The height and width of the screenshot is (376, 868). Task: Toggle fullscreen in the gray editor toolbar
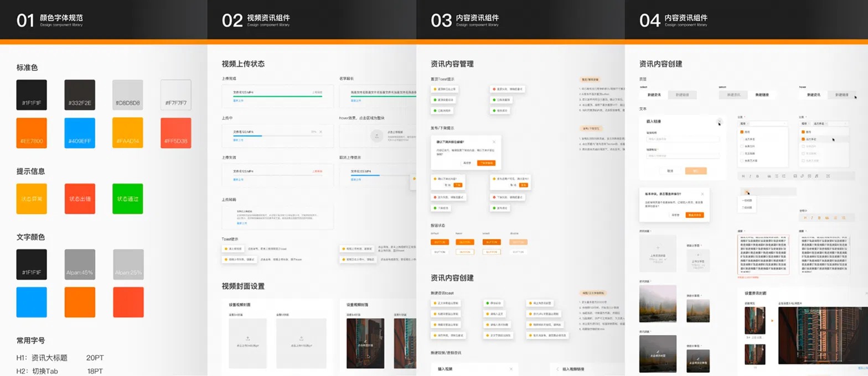coord(828,176)
